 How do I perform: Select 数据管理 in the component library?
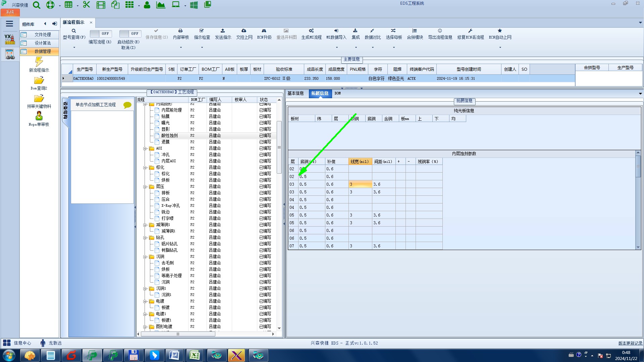[x=43, y=51]
